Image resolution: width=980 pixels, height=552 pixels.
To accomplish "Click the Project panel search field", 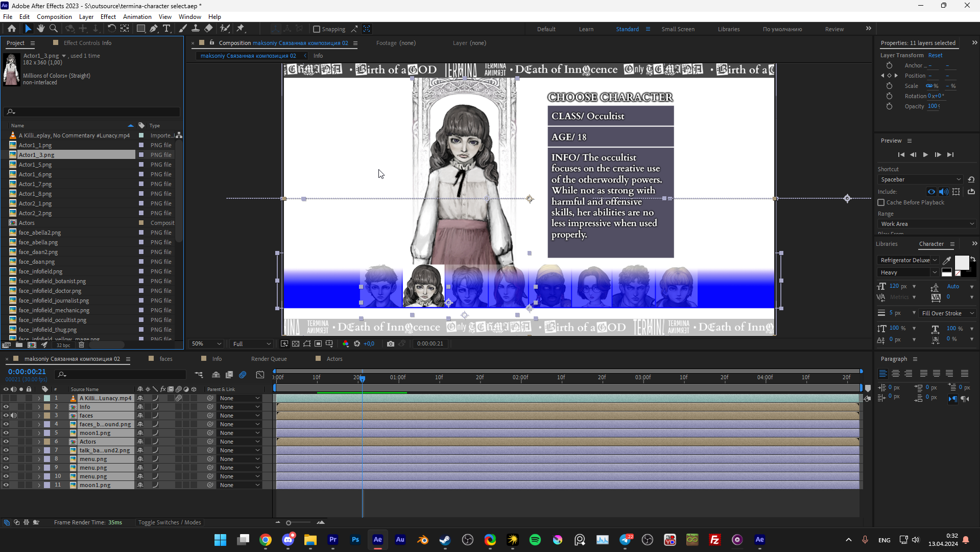I will pos(92,112).
